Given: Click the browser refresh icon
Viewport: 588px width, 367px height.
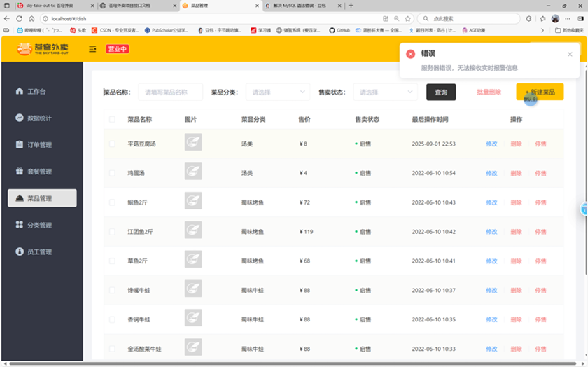Looking at the screenshot, I should pyautogui.click(x=19, y=18).
